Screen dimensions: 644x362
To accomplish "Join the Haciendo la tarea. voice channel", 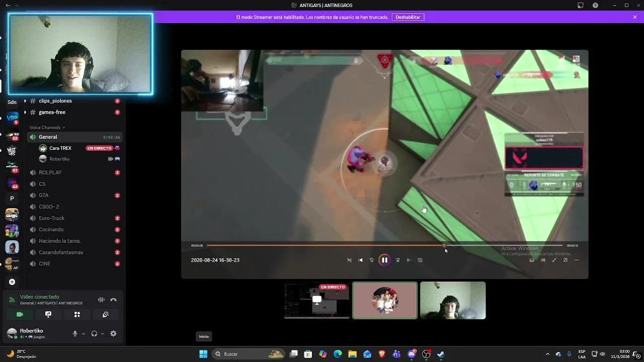I will pos(74,241).
